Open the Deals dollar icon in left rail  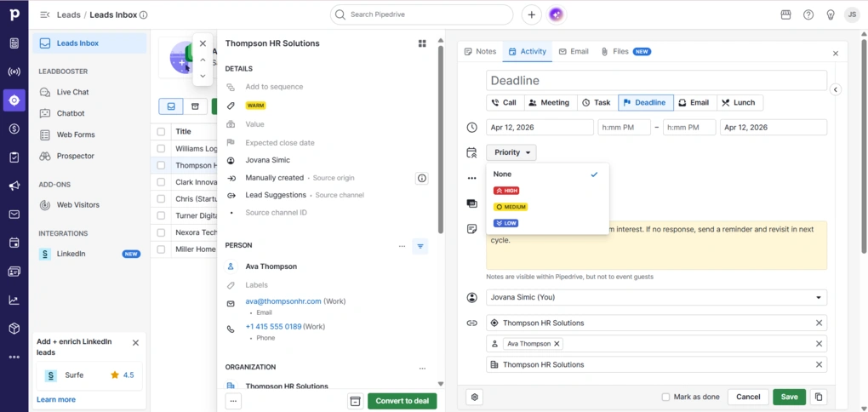14,129
